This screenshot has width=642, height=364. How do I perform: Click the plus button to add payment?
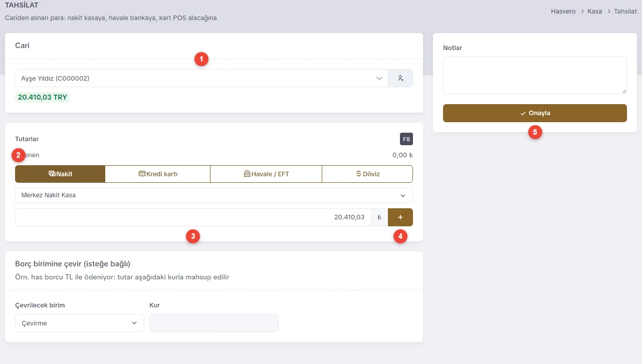point(400,217)
